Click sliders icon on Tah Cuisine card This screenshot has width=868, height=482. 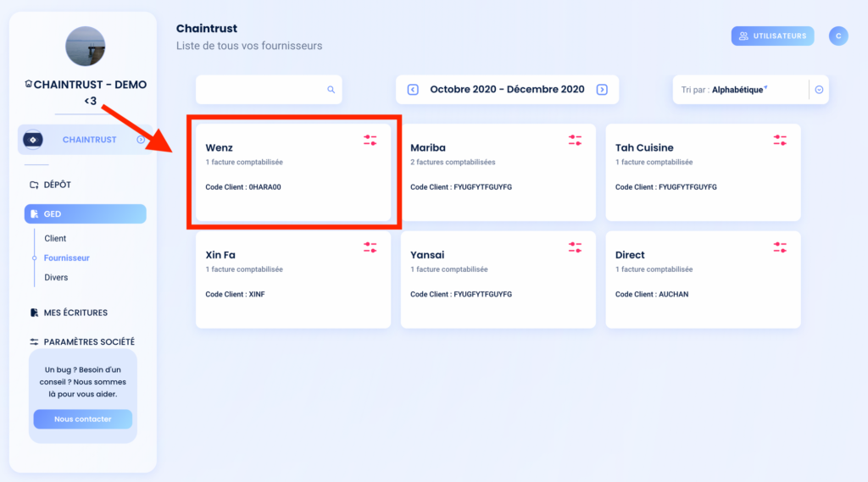point(780,140)
